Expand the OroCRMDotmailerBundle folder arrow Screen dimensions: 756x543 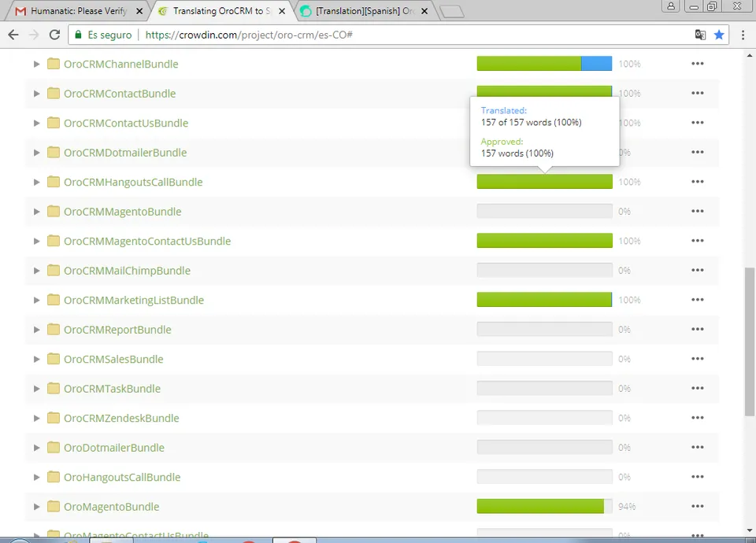[36, 153]
